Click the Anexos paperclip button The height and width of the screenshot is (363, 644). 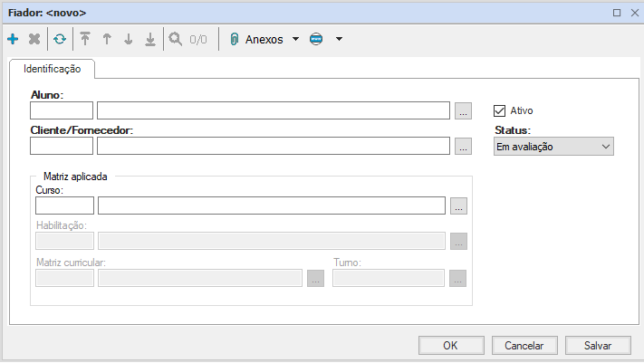[x=258, y=40]
